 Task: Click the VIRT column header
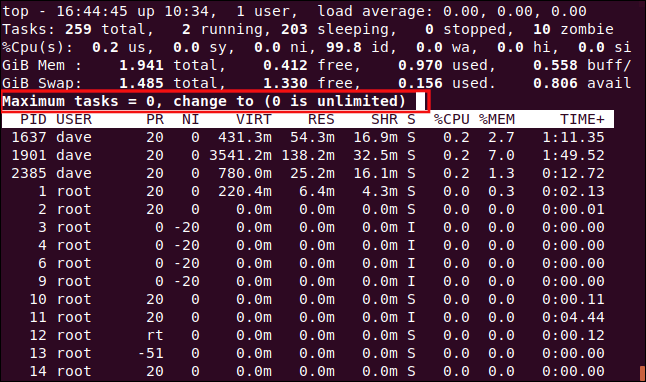tap(254, 120)
